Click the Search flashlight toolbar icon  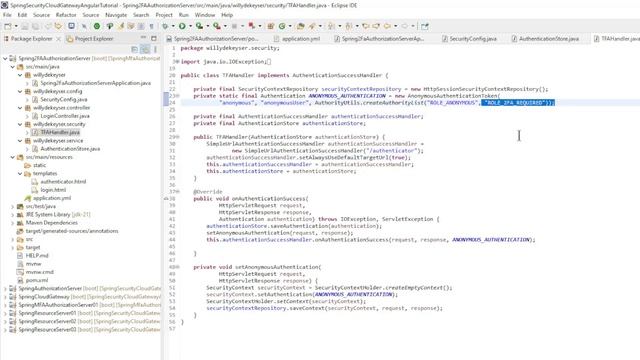312,26
